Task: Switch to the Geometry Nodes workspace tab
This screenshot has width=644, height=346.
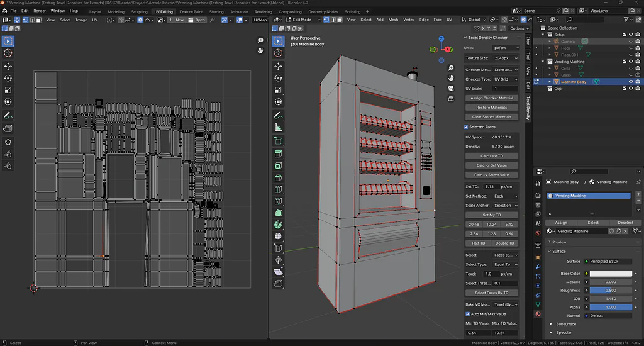Action: (323, 11)
